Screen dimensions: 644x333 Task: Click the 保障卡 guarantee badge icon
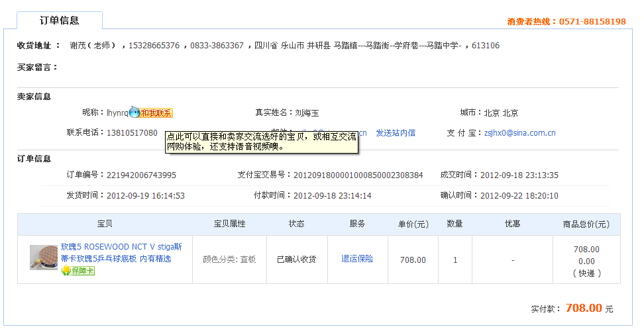click(79, 271)
